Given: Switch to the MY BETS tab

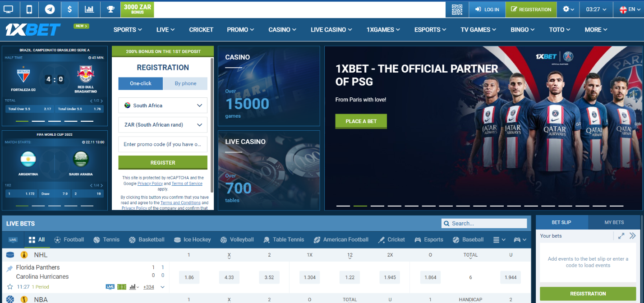Looking at the screenshot, I should (x=614, y=222).
